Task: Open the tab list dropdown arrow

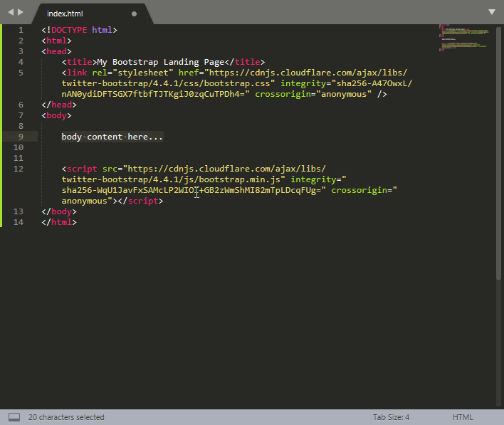Action: click(x=492, y=12)
